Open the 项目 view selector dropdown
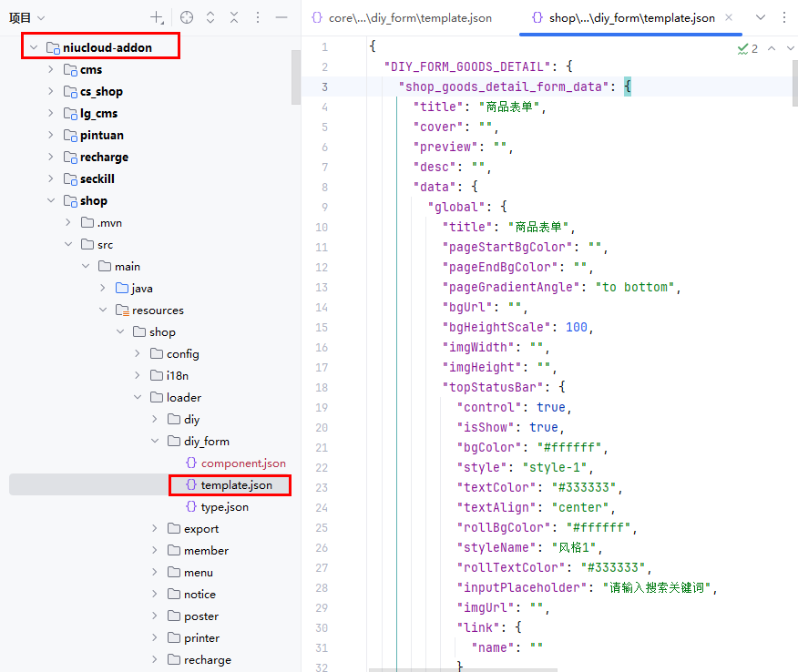Viewport: 798px width, 672px height. (x=41, y=17)
